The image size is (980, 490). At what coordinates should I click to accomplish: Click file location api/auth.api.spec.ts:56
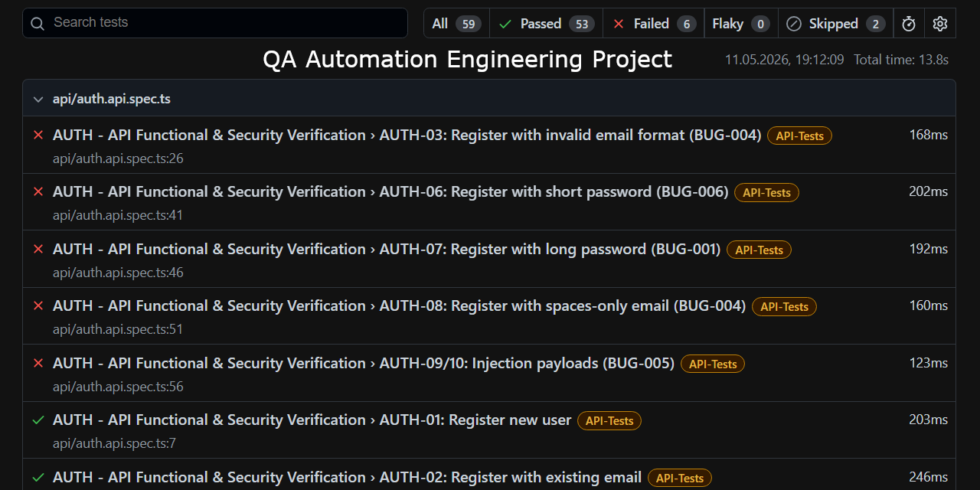[x=118, y=387]
